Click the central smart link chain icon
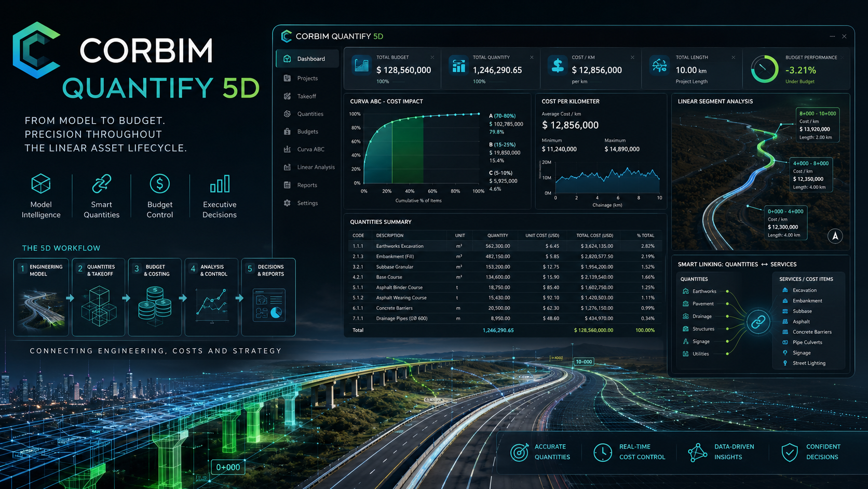The height and width of the screenshot is (489, 868). tap(758, 322)
